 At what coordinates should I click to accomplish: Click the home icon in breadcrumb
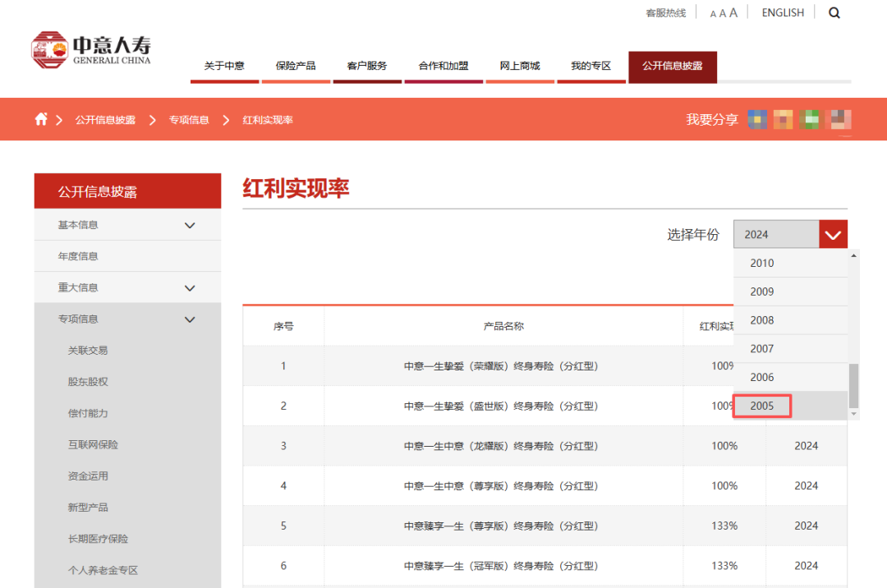41,120
